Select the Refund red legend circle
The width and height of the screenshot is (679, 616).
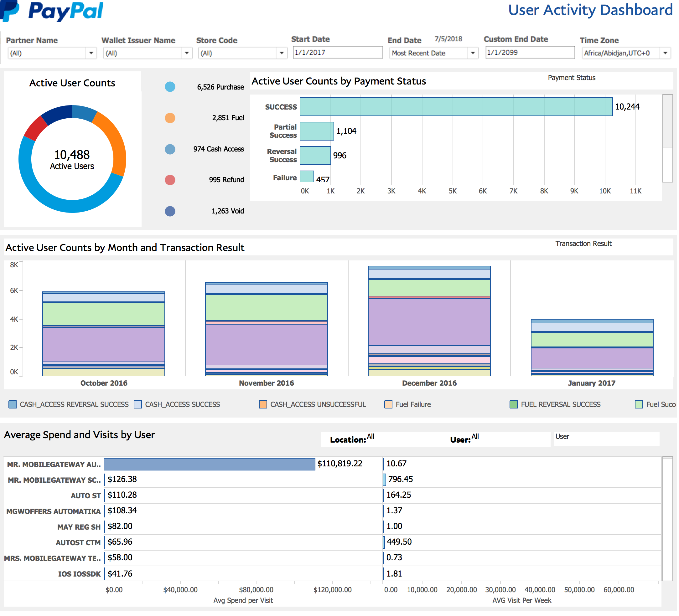pyautogui.click(x=170, y=180)
